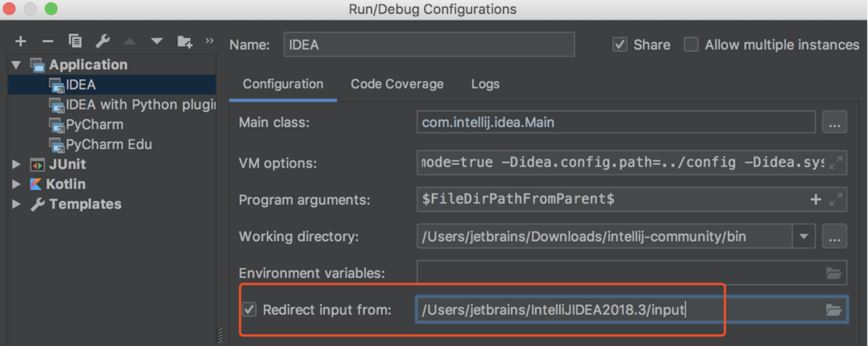Move configuration down with the down arrow

pyautogui.click(x=157, y=42)
